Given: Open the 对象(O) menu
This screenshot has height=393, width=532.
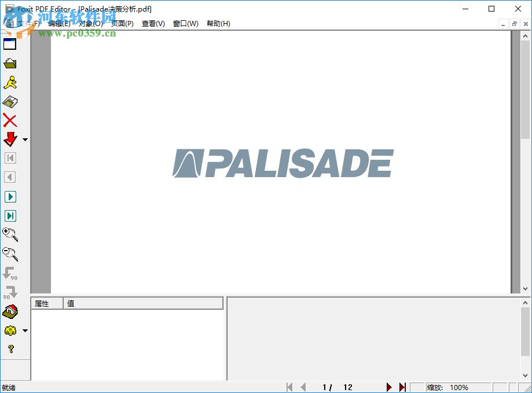Looking at the screenshot, I should (90, 24).
